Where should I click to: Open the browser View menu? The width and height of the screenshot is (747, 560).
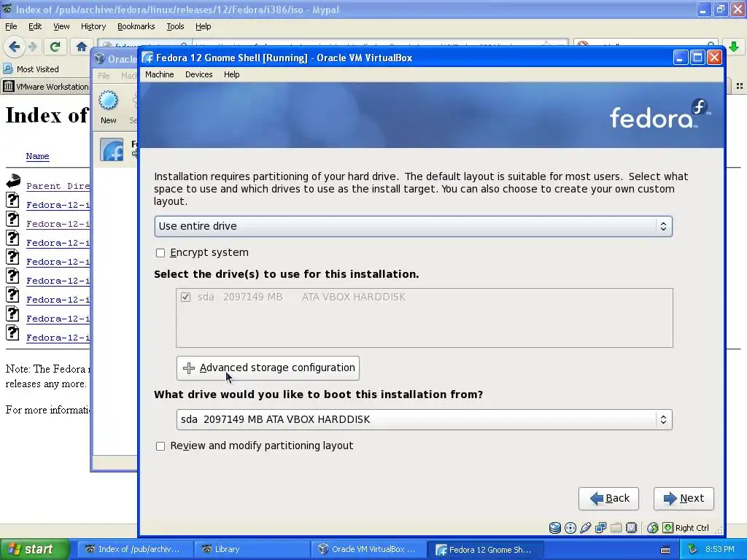[61, 26]
